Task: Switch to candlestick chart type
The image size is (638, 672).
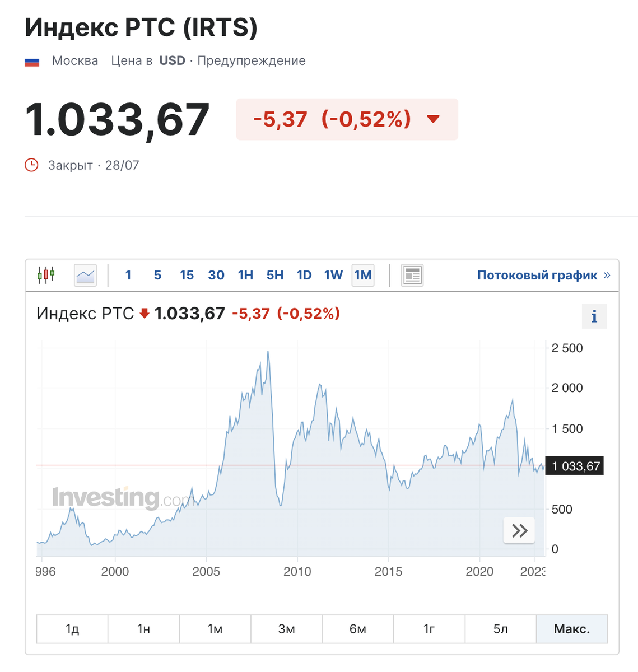Action: click(46, 275)
